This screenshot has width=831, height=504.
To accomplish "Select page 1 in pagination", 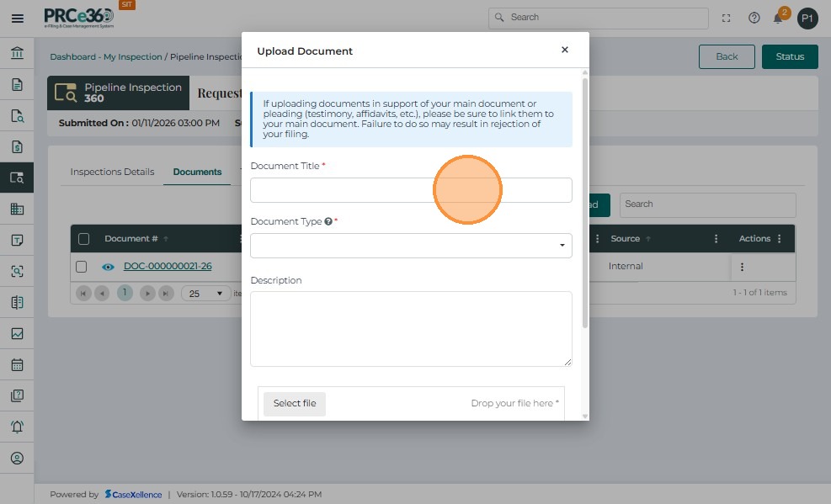I will click(x=125, y=292).
